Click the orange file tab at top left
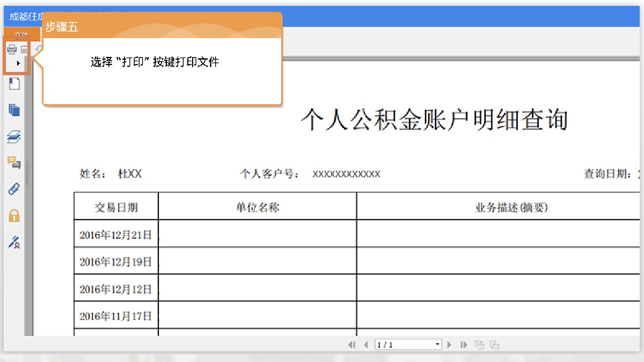 (x=21, y=34)
